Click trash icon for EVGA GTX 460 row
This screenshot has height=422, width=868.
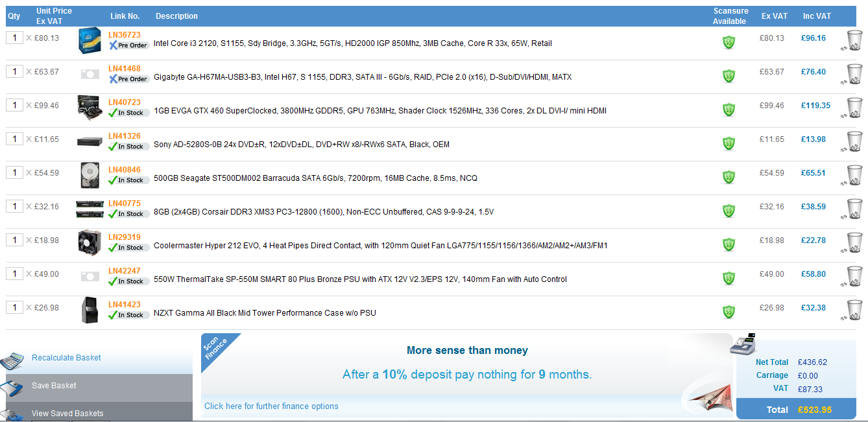click(853, 108)
